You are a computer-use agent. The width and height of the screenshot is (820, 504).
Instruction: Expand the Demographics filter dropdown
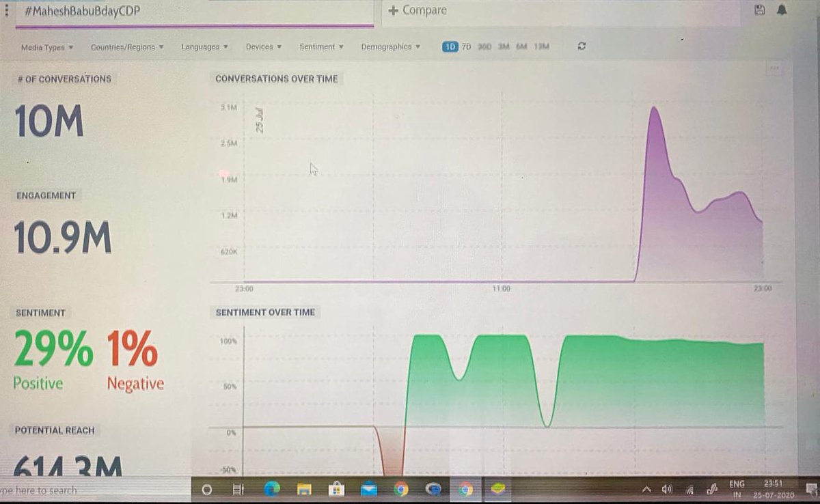[391, 47]
